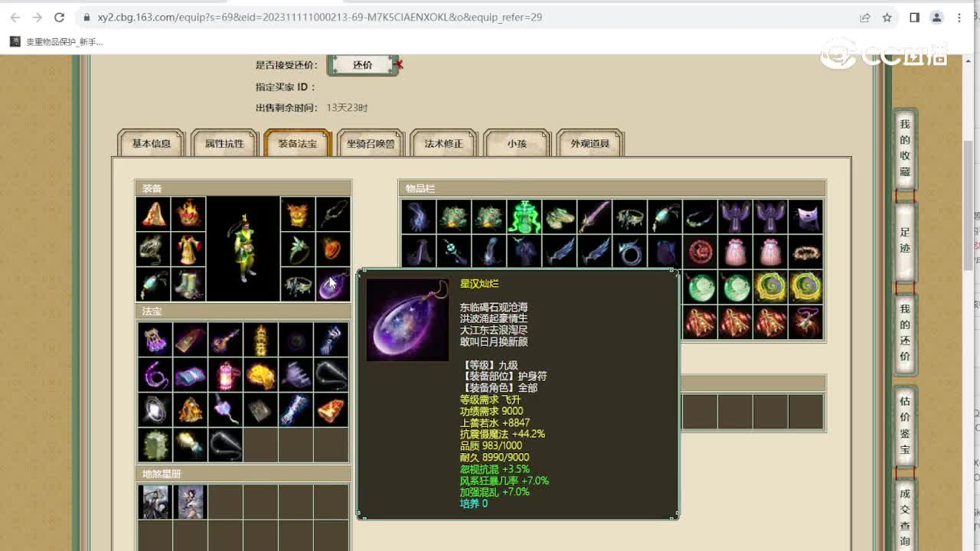The height and width of the screenshot is (551, 980).
Task: Switch to the 属性抗性 tab
Action: point(224,143)
